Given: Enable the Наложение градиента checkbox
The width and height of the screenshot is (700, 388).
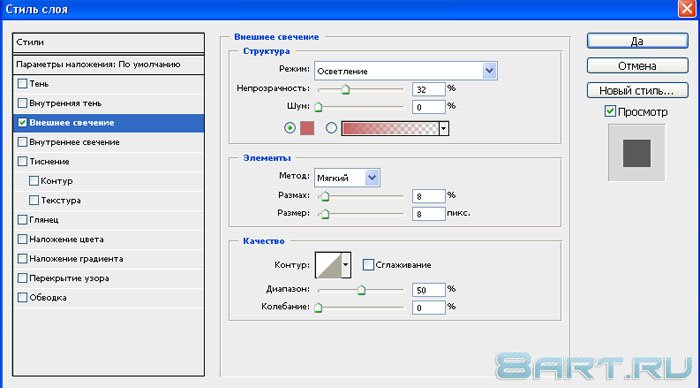Looking at the screenshot, I should click(x=22, y=259).
